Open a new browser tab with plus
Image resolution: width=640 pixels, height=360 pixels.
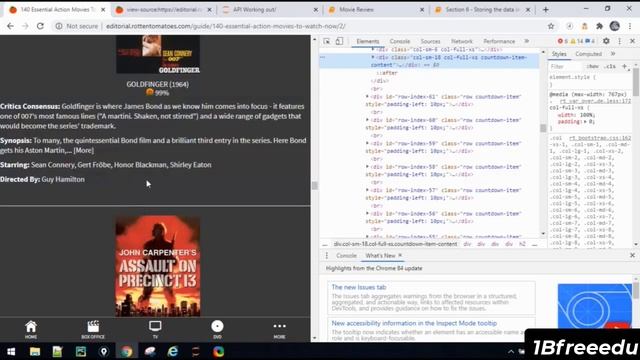(546, 9)
